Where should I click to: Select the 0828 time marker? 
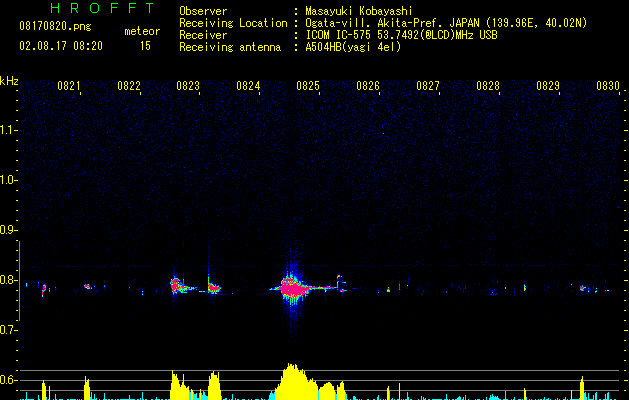488,87
